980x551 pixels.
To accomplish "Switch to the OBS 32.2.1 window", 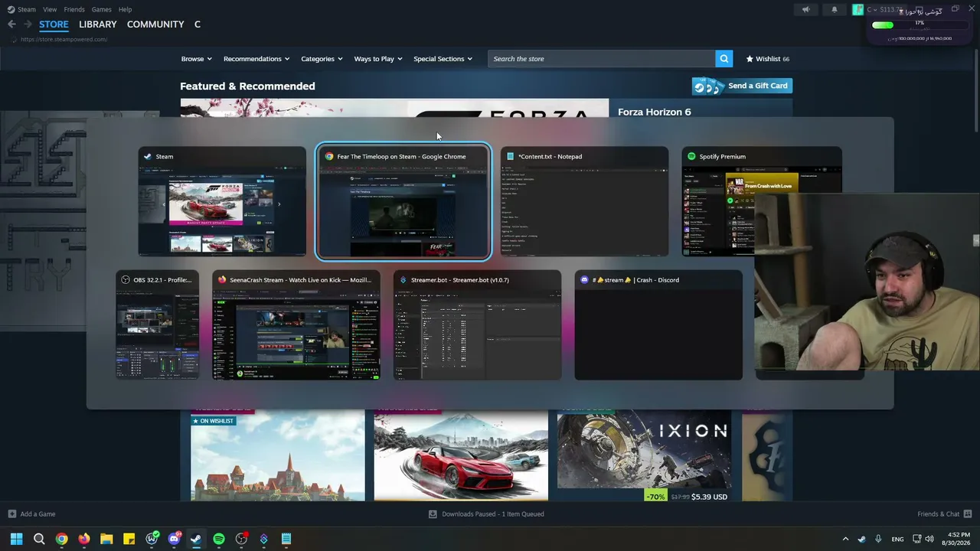I will click(158, 325).
